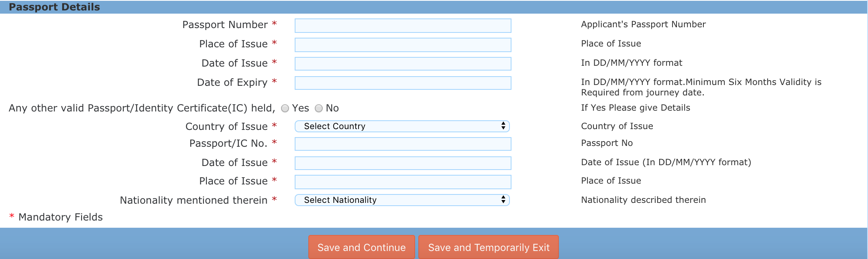Click the If Yes Please give Details text
Viewport: 868px width, 259px height.
[635, 108]
